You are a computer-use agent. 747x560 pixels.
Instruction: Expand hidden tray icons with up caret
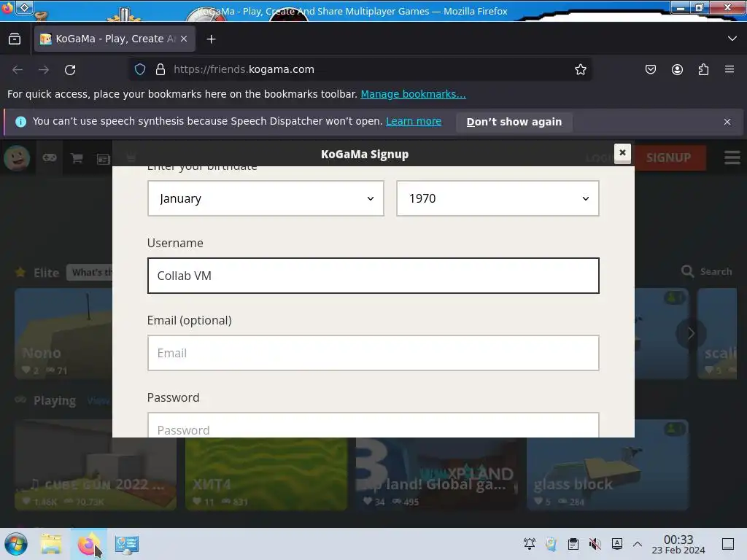click(638, 544)
